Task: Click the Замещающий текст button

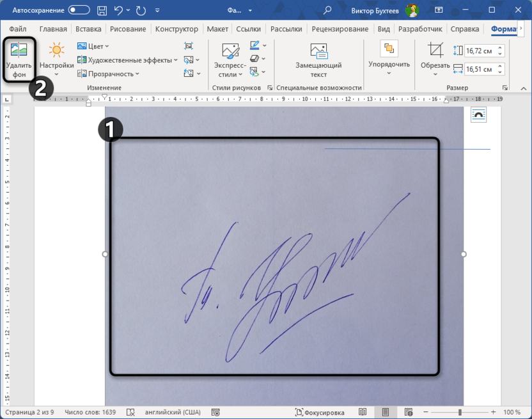Action: [318, 59]
